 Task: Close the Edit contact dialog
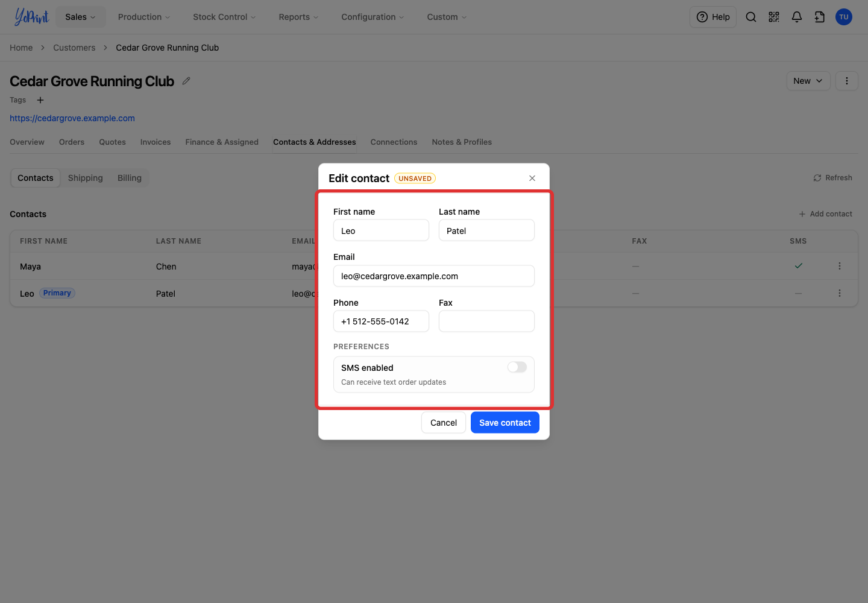tap(532, 178)
